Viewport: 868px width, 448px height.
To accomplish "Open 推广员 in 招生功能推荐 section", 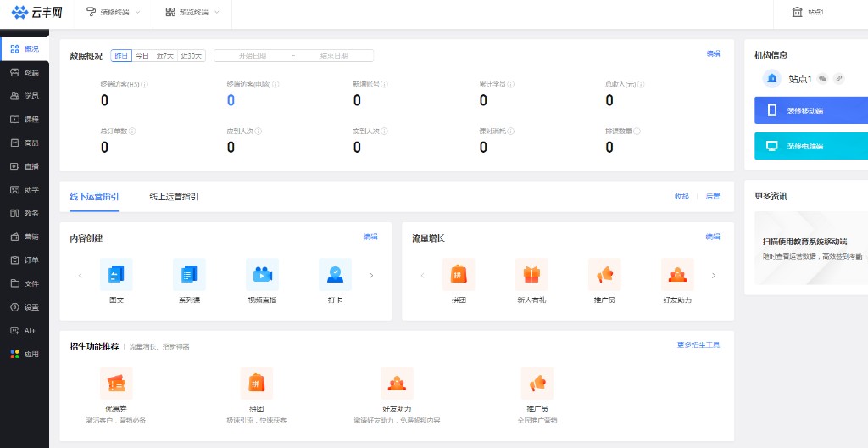I will pyautogui.click(x=537, y=384).
